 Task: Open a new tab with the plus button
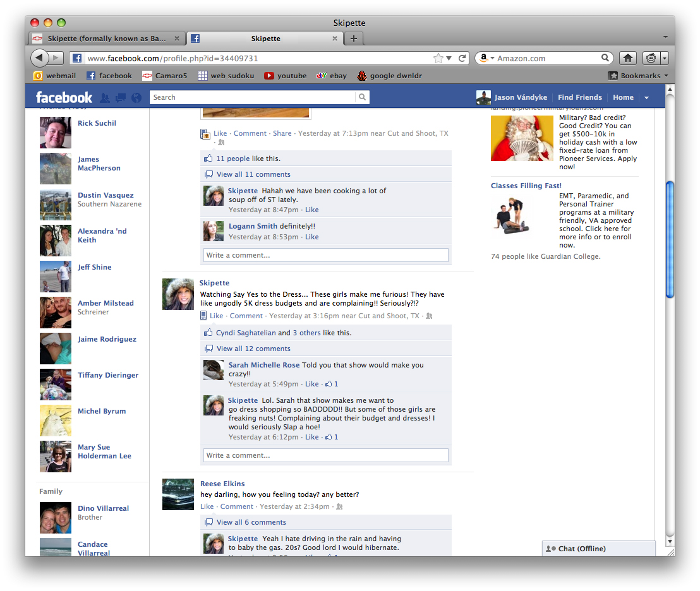click(353, 39)
